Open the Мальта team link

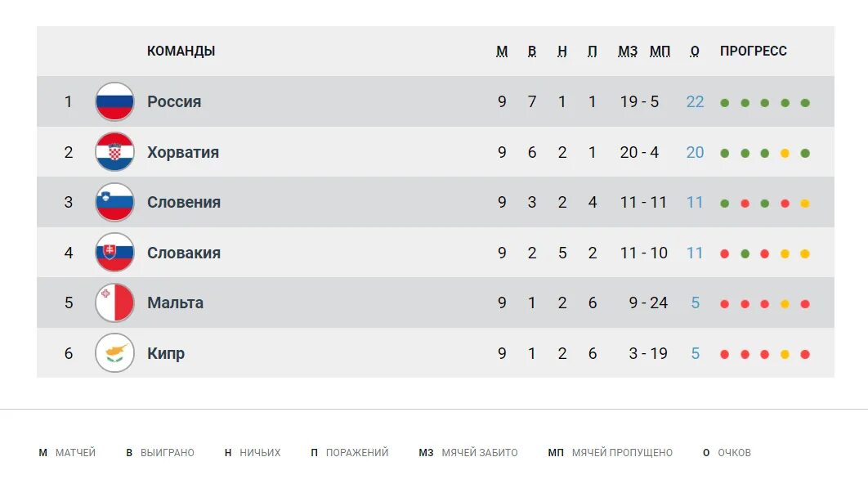[175, 303]
